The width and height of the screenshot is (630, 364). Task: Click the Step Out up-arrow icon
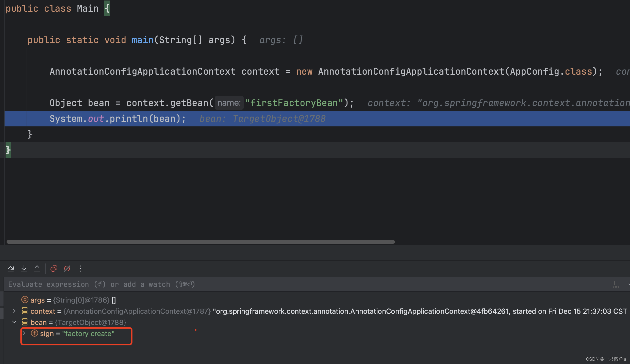(x=37, y=269)
